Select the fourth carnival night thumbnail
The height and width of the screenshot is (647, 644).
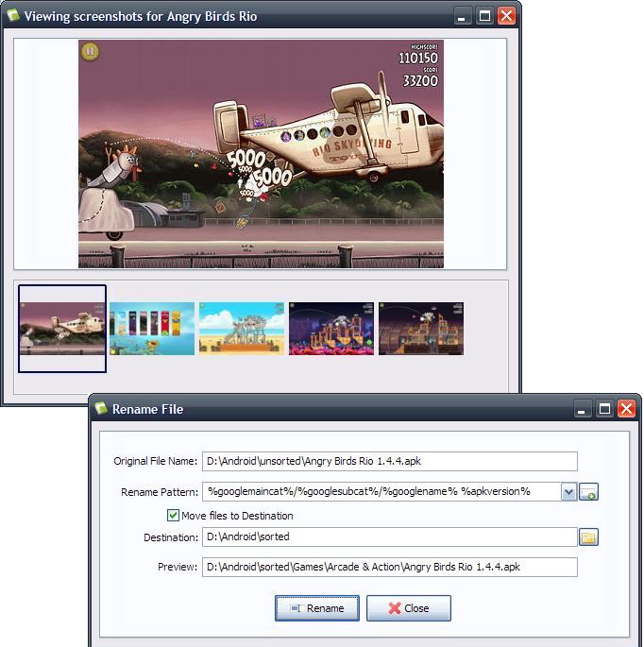[331, 329]
